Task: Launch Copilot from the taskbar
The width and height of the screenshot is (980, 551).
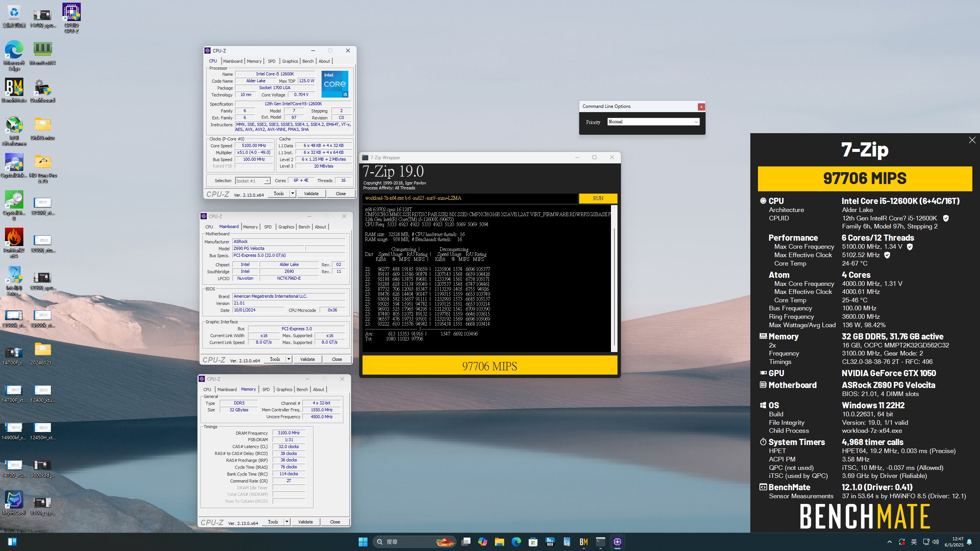Action: click(483, 542)
